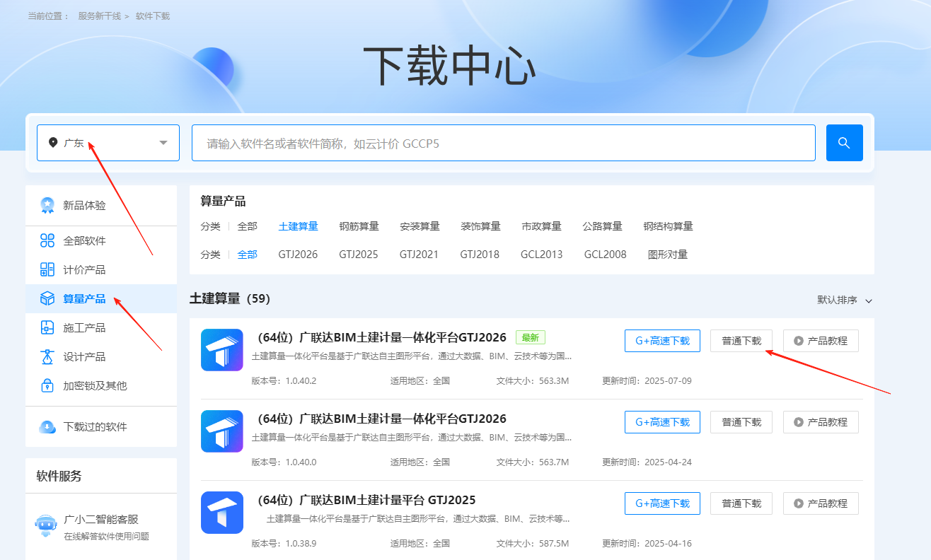Select the 钢结构算量 category
The image size is (931, 560).
pyautogui.click(x=669, y=226)
